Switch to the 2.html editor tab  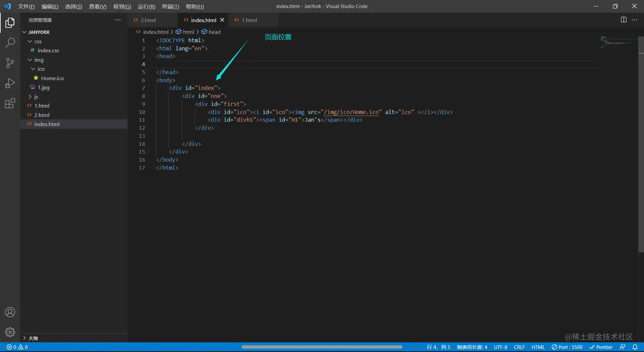[x=153, y=20]
